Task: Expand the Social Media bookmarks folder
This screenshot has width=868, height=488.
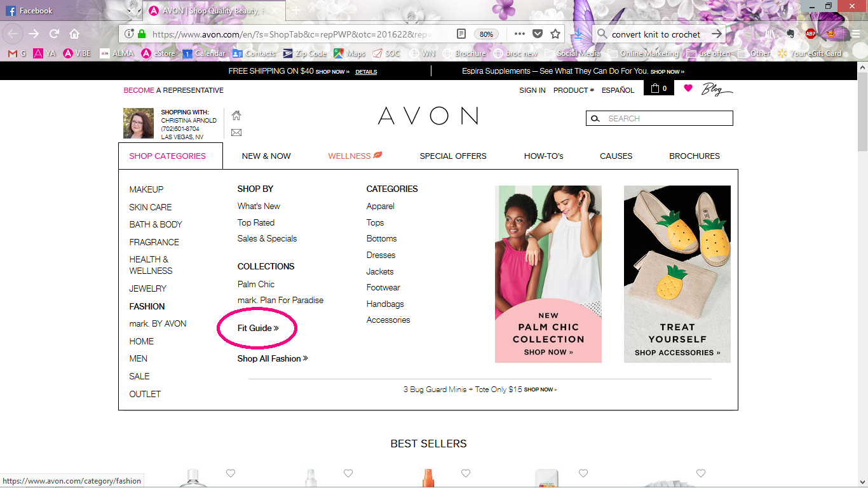Action: (x=573, y=53)
